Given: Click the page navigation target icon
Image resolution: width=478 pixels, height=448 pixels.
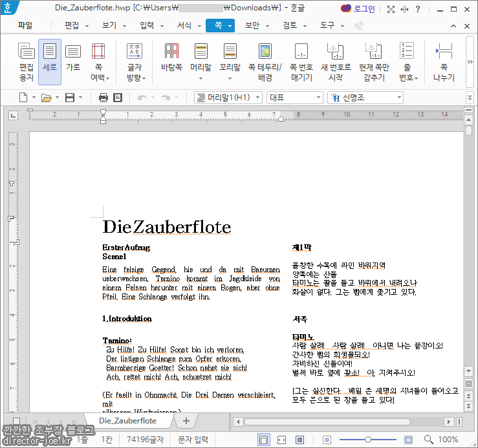Looking at the screenshot, I should point(469,383).
